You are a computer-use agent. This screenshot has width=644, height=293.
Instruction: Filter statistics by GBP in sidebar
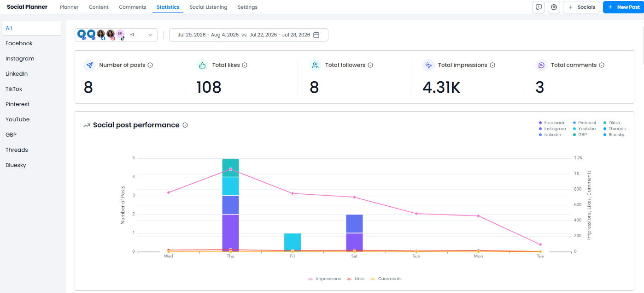coord(32,135)
